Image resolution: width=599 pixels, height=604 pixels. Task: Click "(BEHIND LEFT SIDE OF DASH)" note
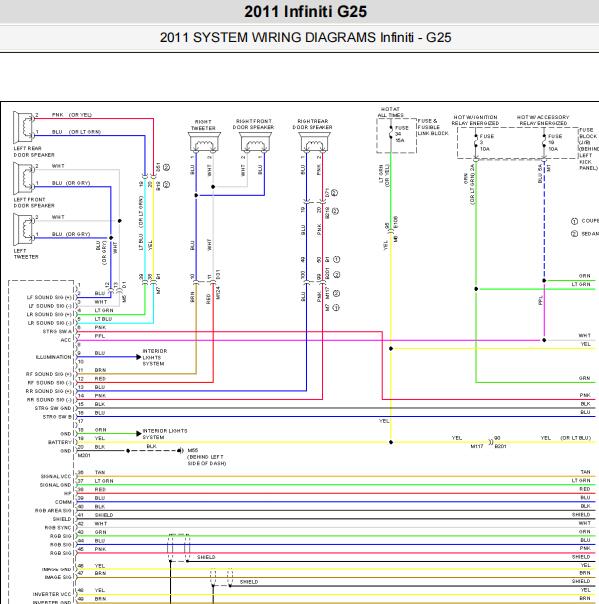[x=206, y=460]
